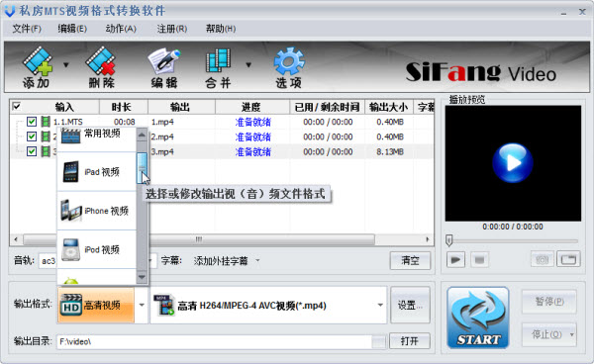
Task: Select iPad 视频 in the format list
Action: click(97, 172)
